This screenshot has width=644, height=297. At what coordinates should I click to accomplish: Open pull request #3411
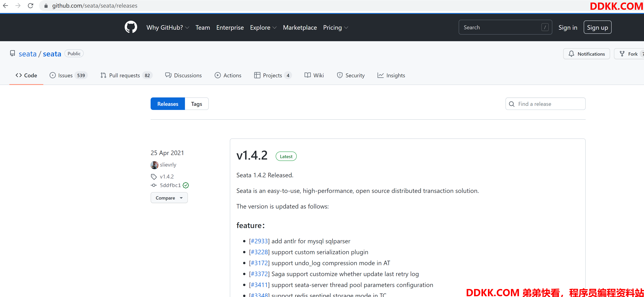(x=259, y=285)
